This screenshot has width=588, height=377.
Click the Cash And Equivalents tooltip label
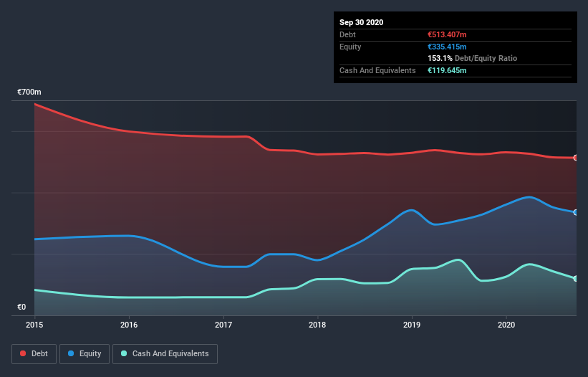(377, 70)
